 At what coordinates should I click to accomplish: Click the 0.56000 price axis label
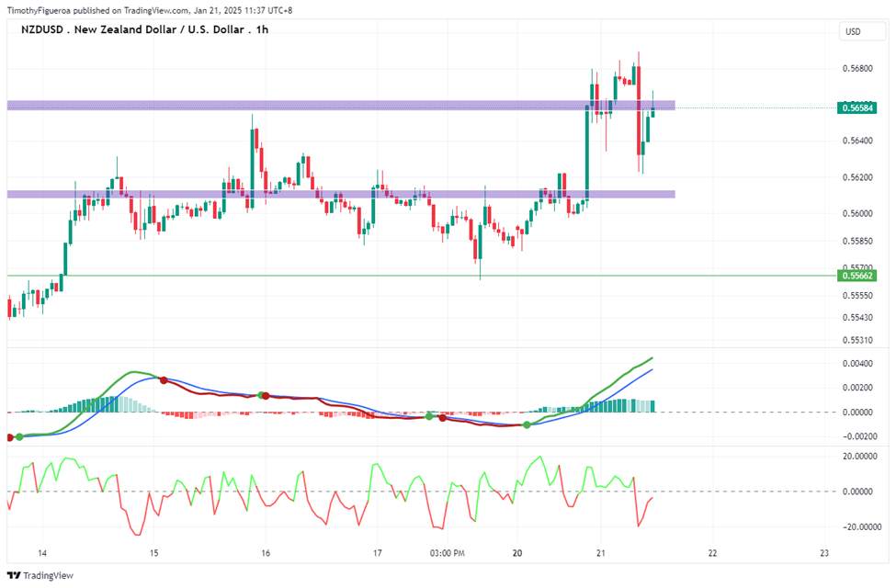857,213
